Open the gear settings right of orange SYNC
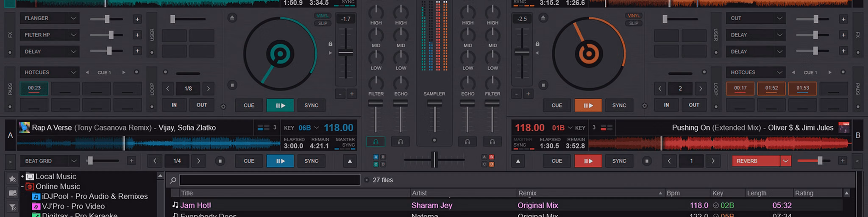The image size is (868, 217). coord(645,106)
